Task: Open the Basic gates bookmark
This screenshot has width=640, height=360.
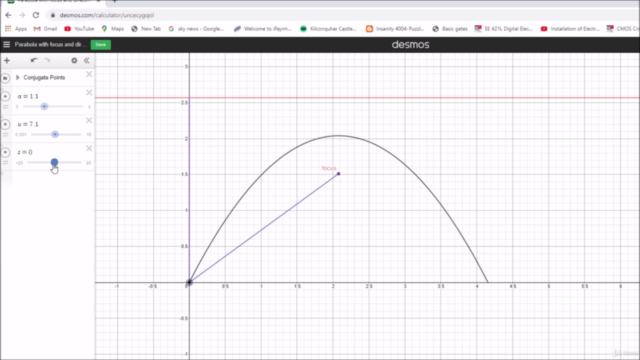Action: [x=450, y=29]
